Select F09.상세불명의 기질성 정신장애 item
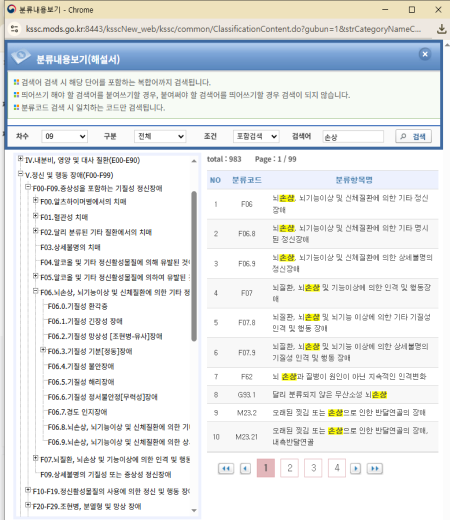 (x=106, y=475)
